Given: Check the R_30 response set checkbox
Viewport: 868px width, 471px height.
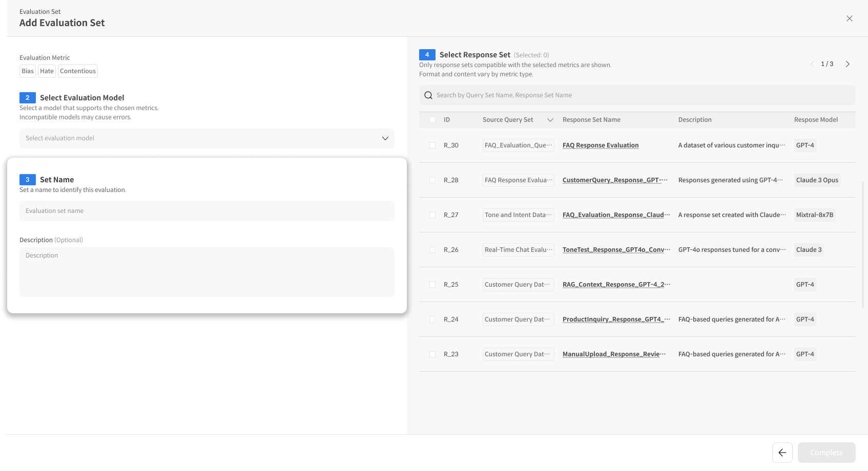Looking at the screenshot, I should (432, 145).
